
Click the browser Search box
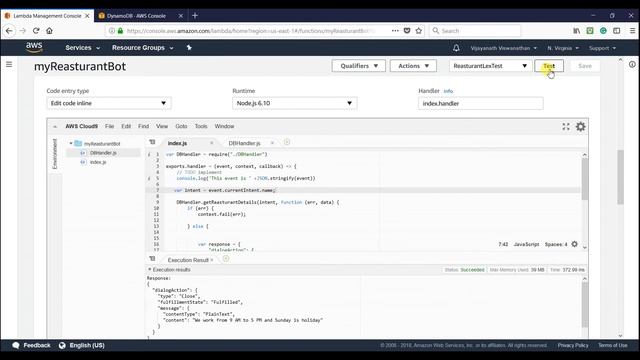pyautogui.click(x=475, y=31)
